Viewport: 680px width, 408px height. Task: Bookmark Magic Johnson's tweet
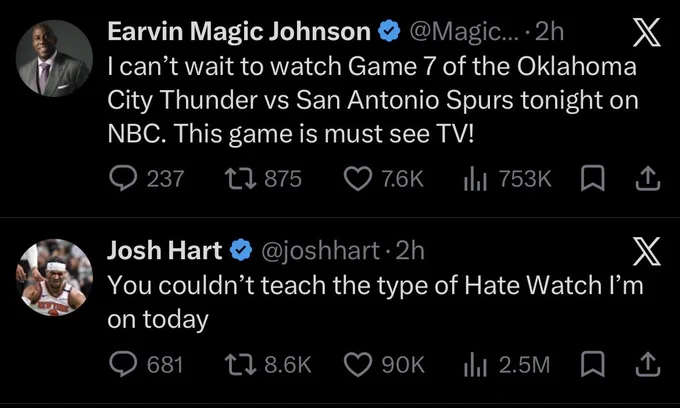pyautogui.click(x=592, y=178)
